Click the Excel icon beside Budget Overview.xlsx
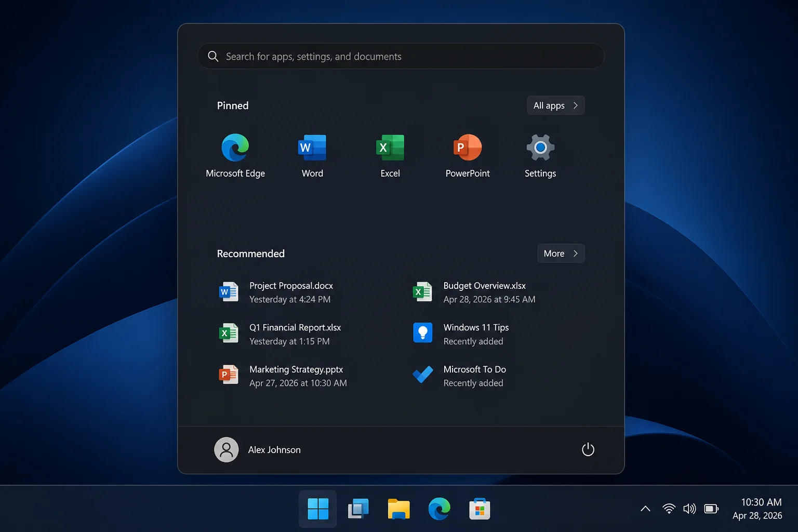This screenshot has width=798, height=532. pos(422,292)
